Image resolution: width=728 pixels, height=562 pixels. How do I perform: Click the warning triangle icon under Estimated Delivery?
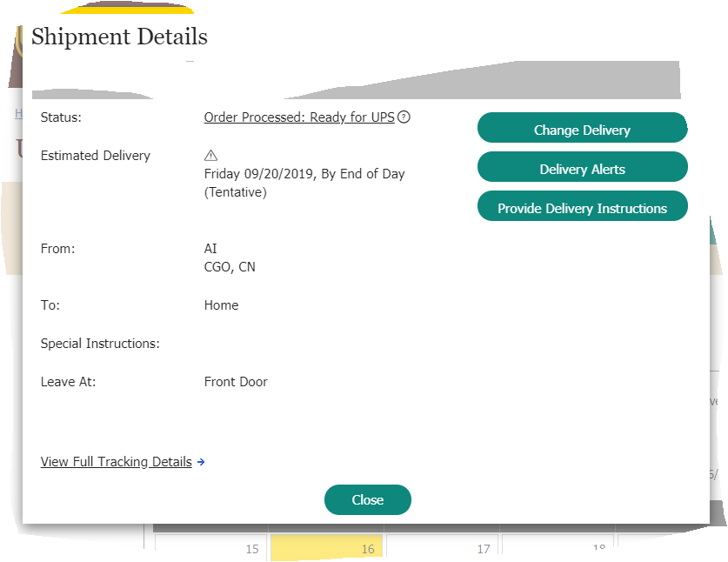(210, 155)
